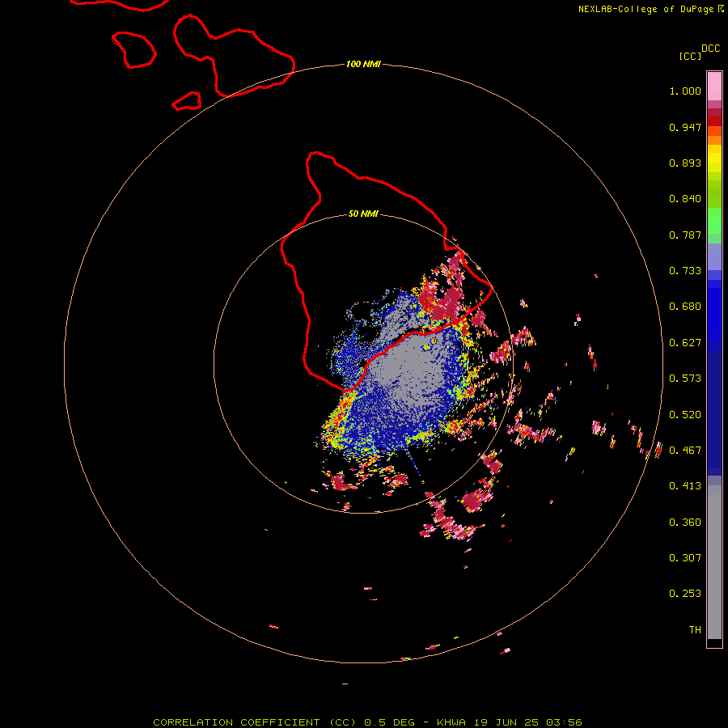Pick the orange band in the colorbar
Image resolution: width=728 pixels, height=728 pixels.
[714, 140]
